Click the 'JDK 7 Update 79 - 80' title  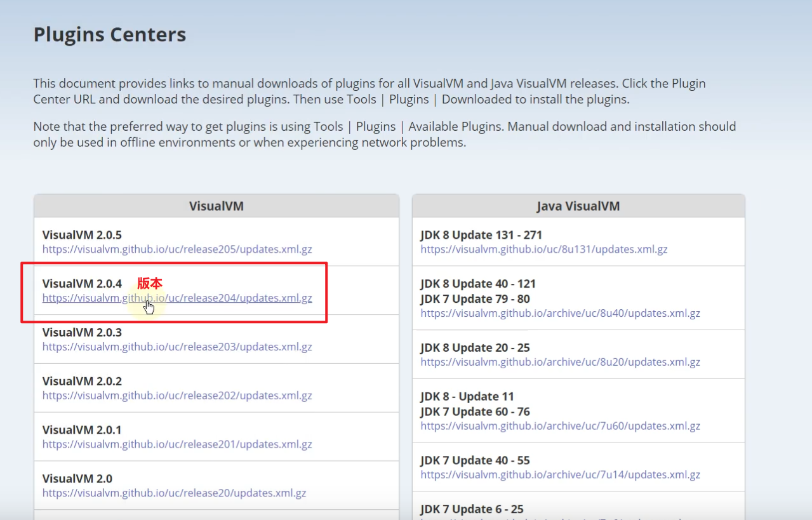coord(475,299)
